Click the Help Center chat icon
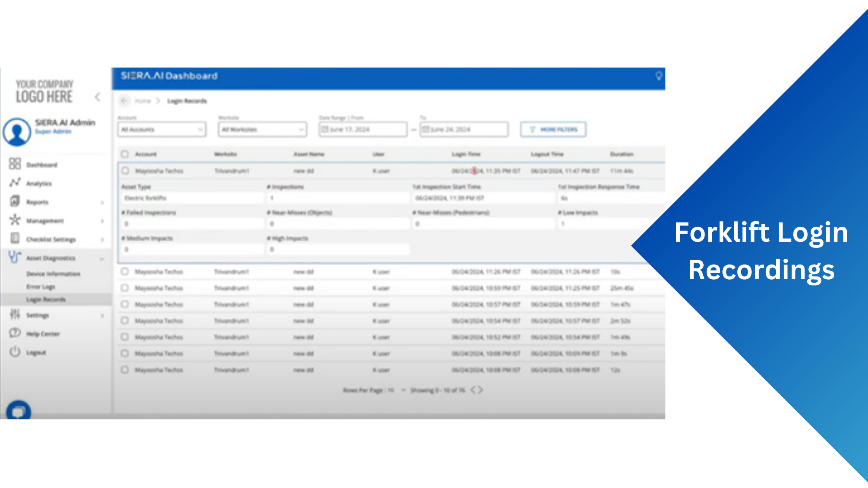 pos(15,333)
